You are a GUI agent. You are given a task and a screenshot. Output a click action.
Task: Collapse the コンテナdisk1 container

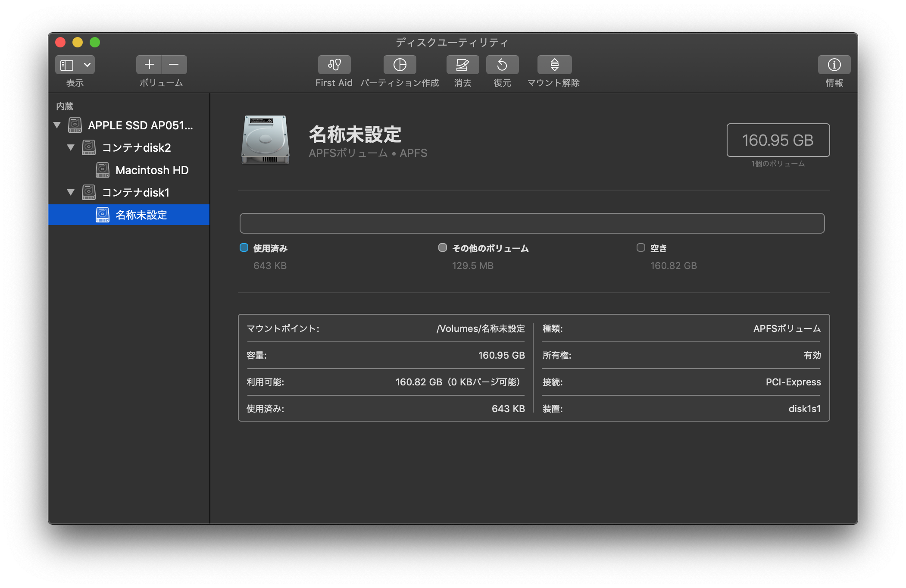coord(71,192)
